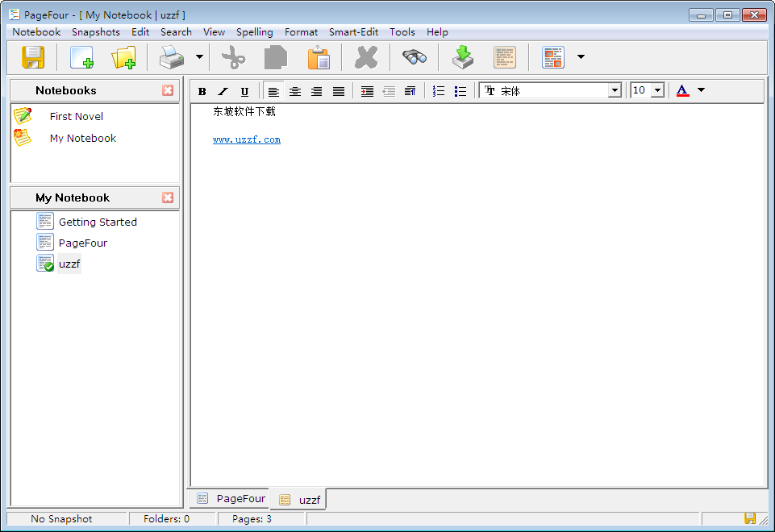Open the Notebook menu

(x=36, y=32)
